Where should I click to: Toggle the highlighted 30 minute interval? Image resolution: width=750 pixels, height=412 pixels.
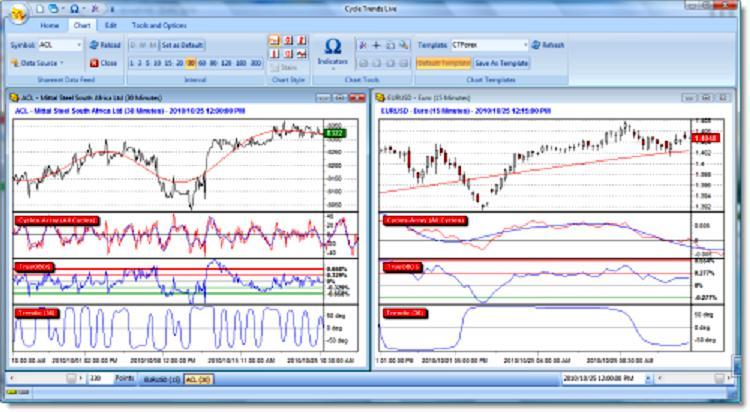click(190, 63)
